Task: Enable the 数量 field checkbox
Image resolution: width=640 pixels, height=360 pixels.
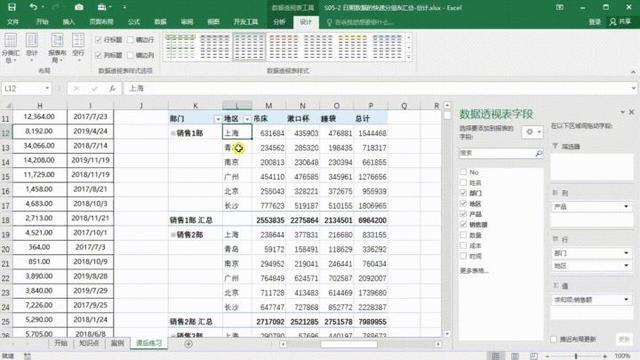Action: click(x=463, y=235)
